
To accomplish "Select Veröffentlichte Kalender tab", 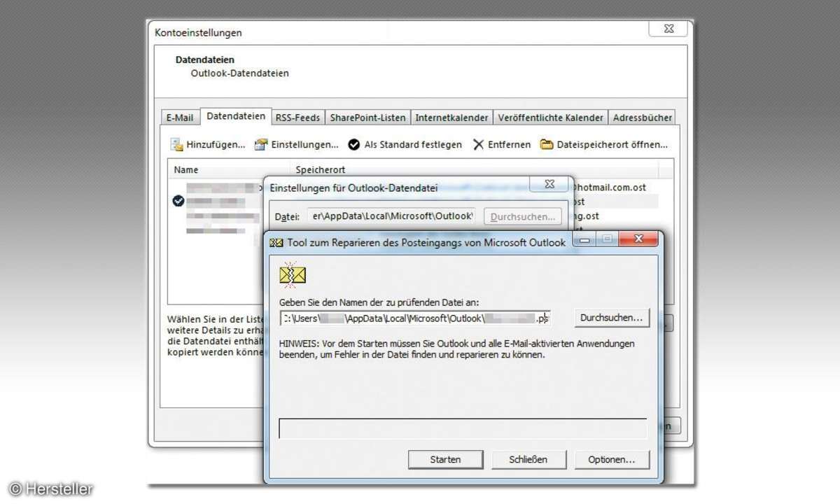I will pos(550,118).
